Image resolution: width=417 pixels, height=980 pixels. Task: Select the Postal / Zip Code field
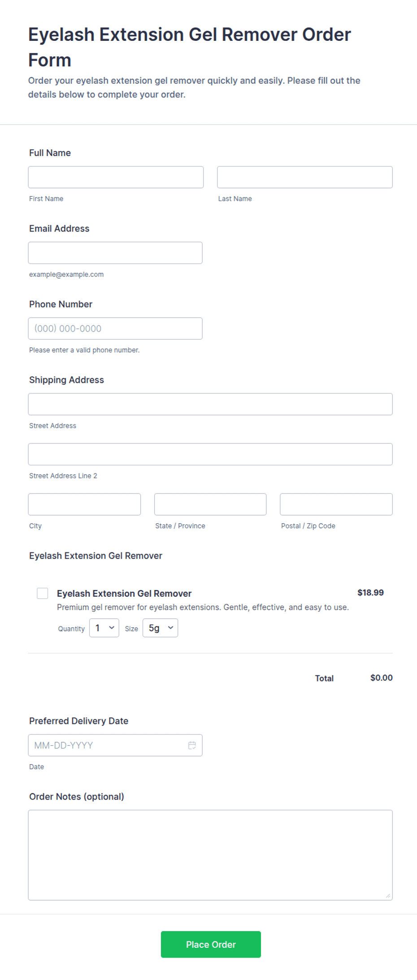[336, 504]
